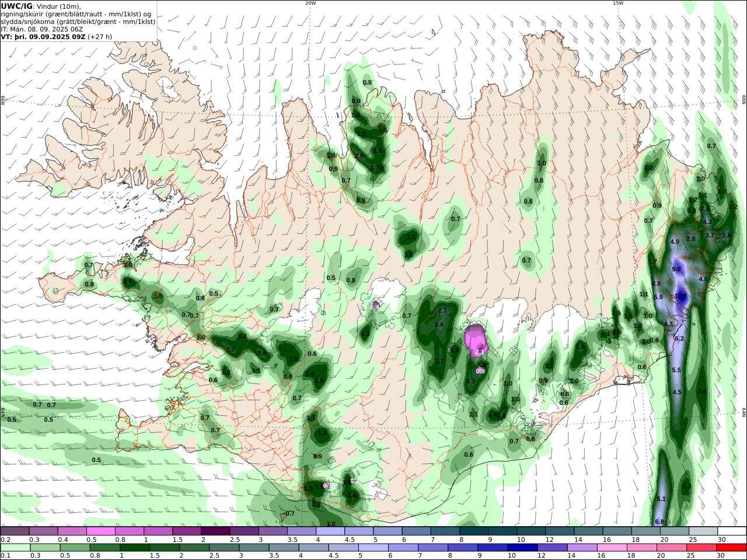Click the 6.8 precipitation value
The height and width of the screenshot is (560, 747).
tap(659, 521)
